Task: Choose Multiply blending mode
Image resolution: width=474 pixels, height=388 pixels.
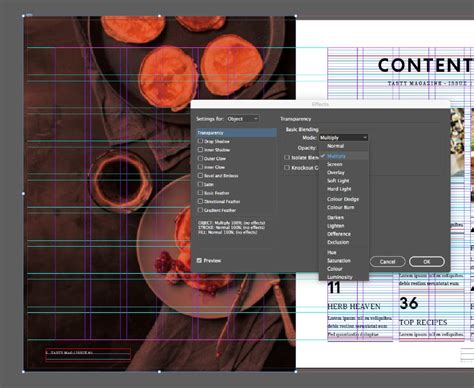Action: pos(344,156)
